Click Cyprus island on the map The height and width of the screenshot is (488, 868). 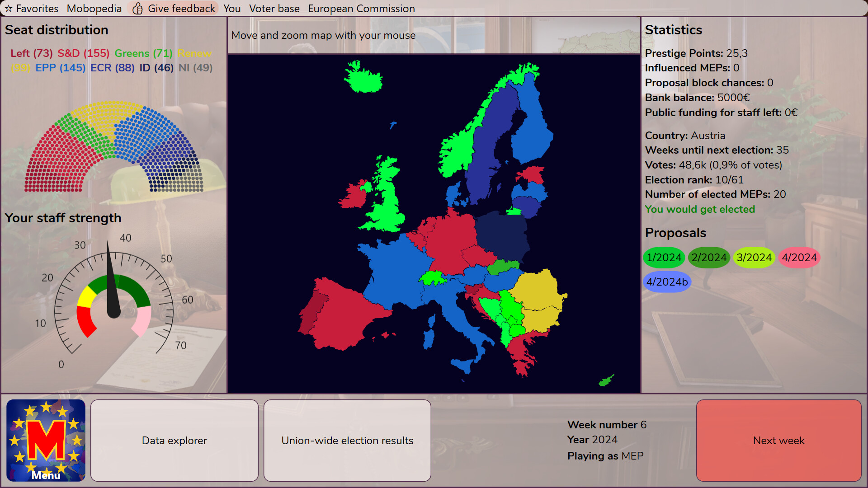606,381
